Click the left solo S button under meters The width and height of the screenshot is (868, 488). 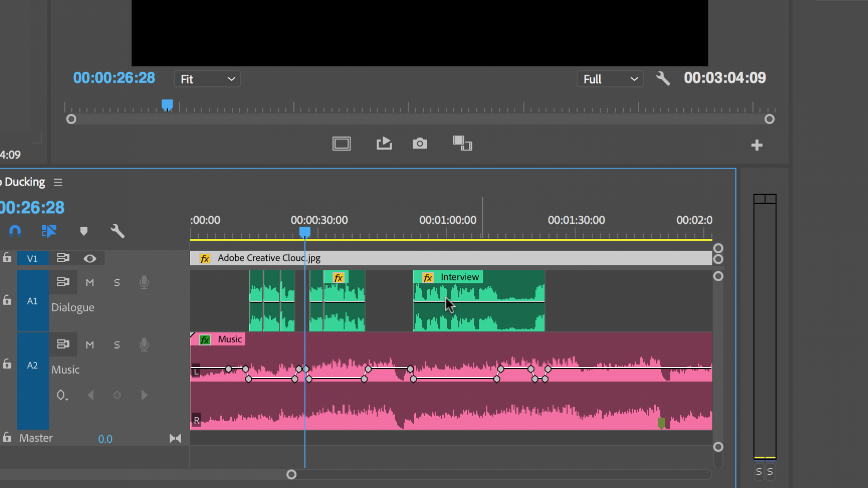pos(759,471)
